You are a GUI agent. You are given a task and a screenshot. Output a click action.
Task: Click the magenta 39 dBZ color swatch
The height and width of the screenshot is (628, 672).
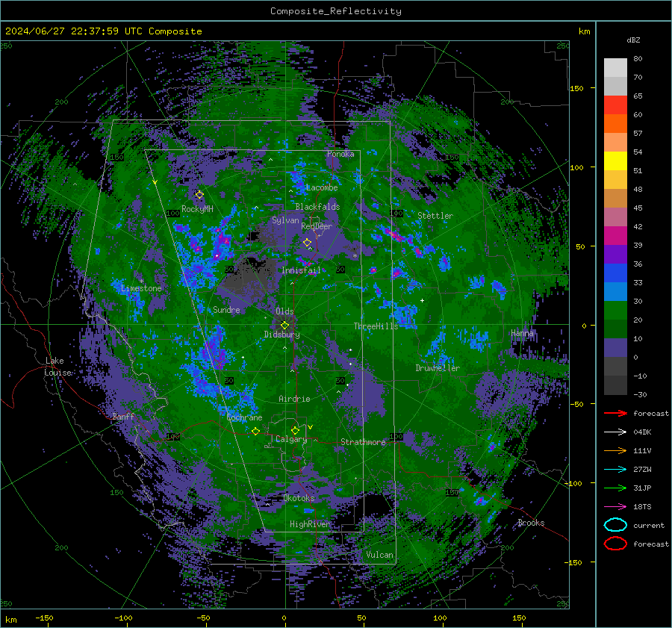tap(615, 236)
